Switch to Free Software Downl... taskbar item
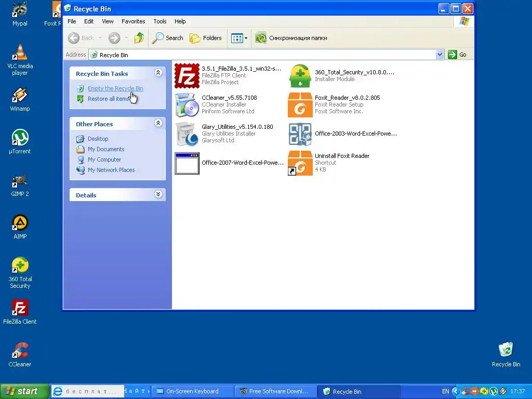 275,391
